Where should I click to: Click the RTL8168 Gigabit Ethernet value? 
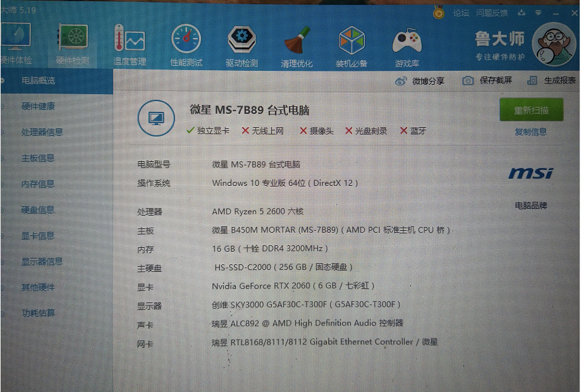click(x=324, y=341)
